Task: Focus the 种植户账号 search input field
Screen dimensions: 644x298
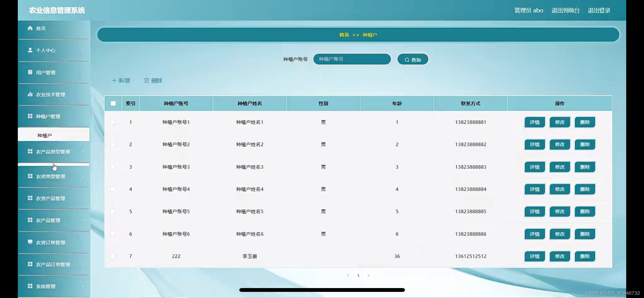Action: pos(352,59)
